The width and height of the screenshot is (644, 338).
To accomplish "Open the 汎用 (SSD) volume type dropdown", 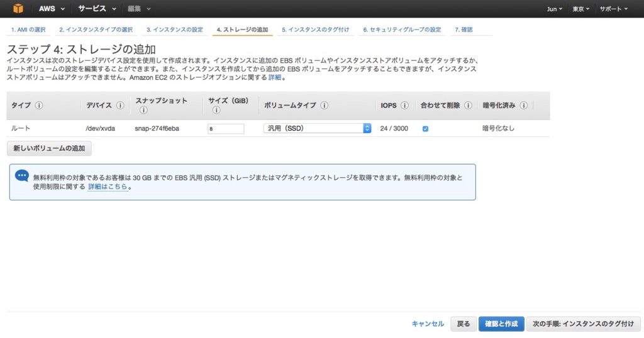I will 317,128.
